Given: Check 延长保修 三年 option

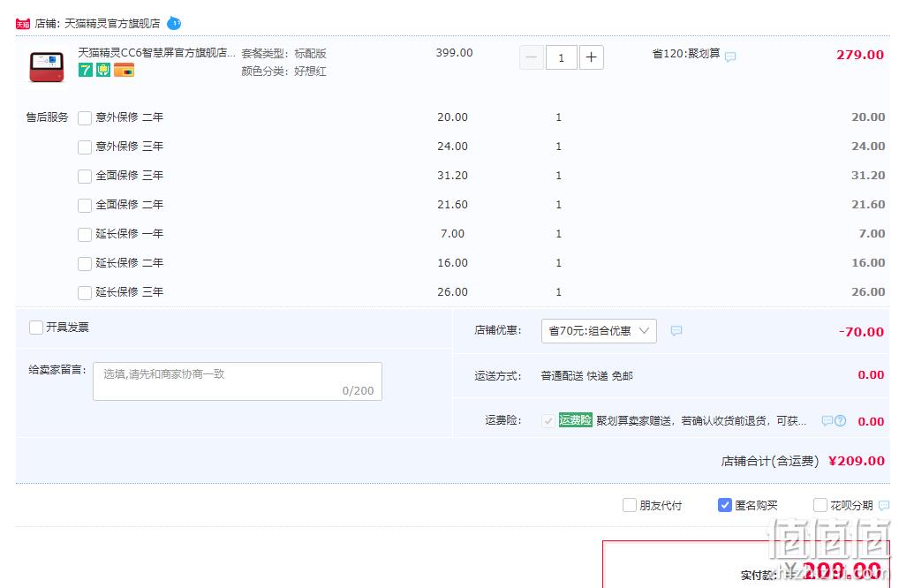Looking at the screenshot, I should pyautogui.click(x=85, y=293).
